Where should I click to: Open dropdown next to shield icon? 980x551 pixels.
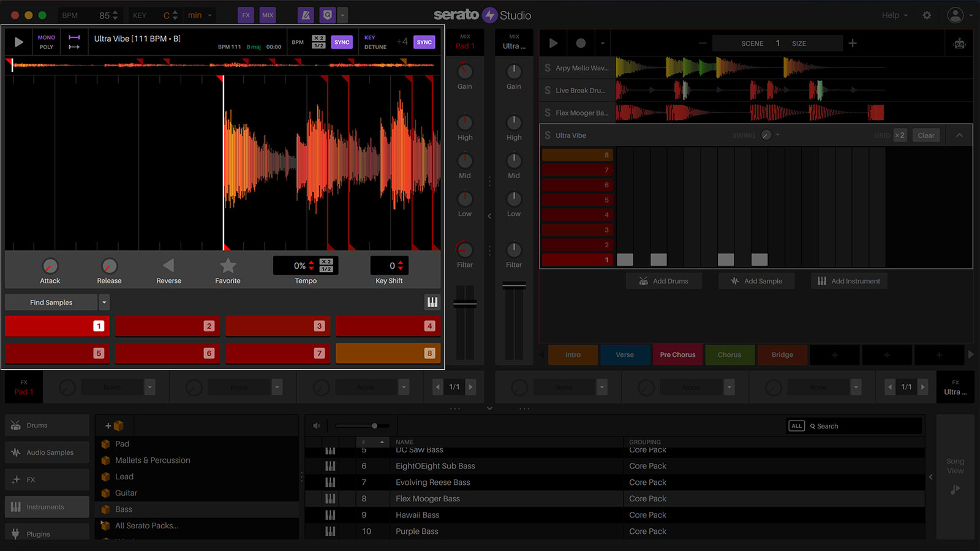(x=343, y=15)
